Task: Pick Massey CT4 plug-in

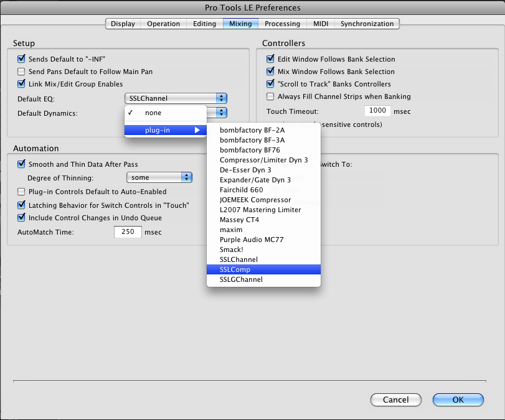Action: click(263, 220)
